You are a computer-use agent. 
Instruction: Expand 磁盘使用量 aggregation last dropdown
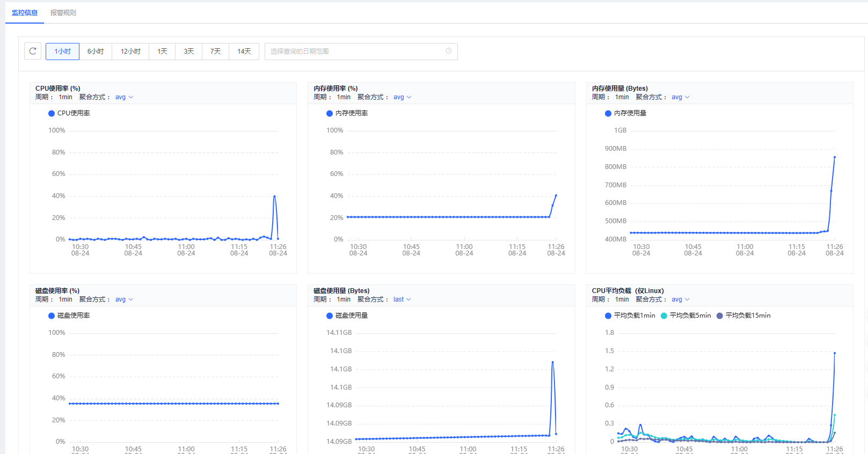click(402, 299)
